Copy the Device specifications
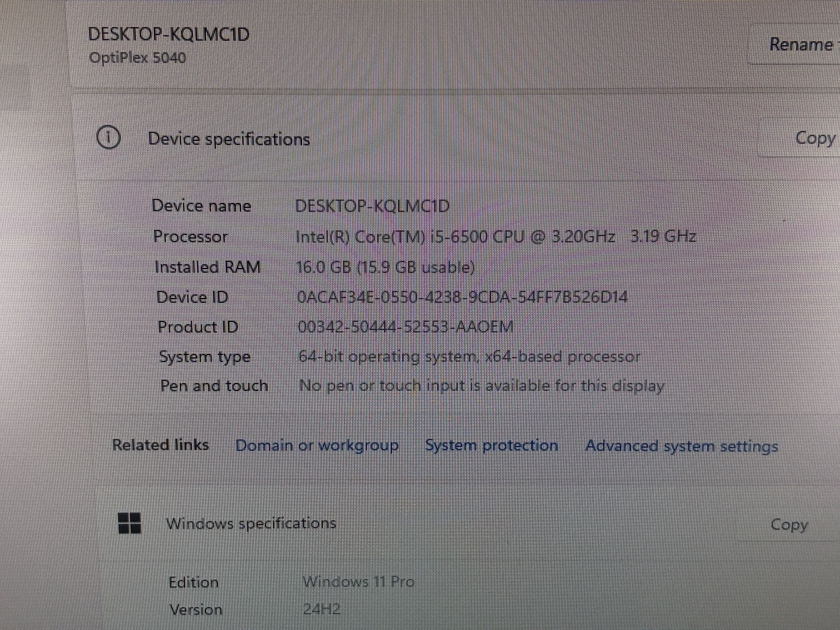840x630 pixels. [815, 138]
